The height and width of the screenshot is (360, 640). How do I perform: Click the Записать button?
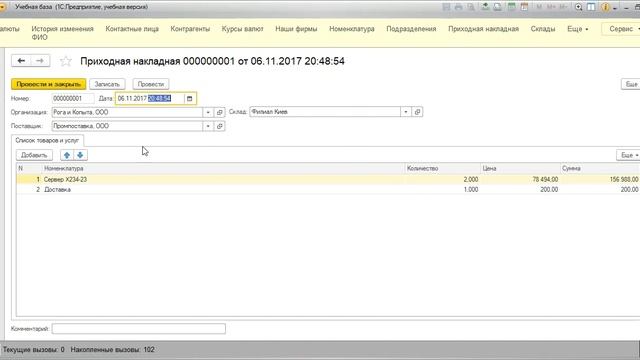[x=107, y=84]
